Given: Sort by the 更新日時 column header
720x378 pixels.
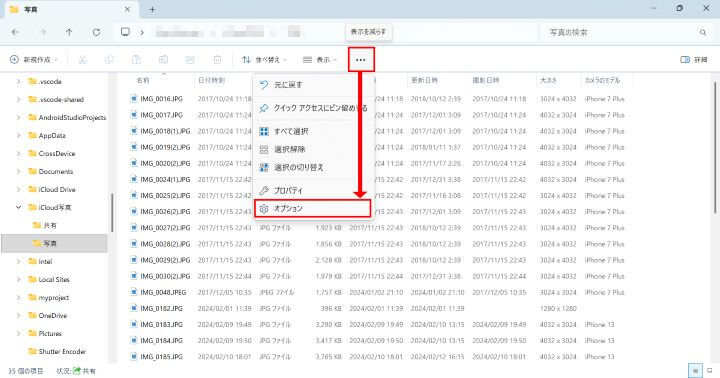Looking at the screenshot, I should point(424,80).
